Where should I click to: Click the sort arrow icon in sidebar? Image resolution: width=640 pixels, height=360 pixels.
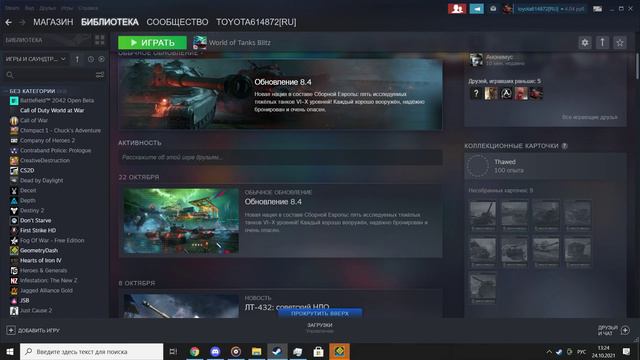(x=77, y=59)
